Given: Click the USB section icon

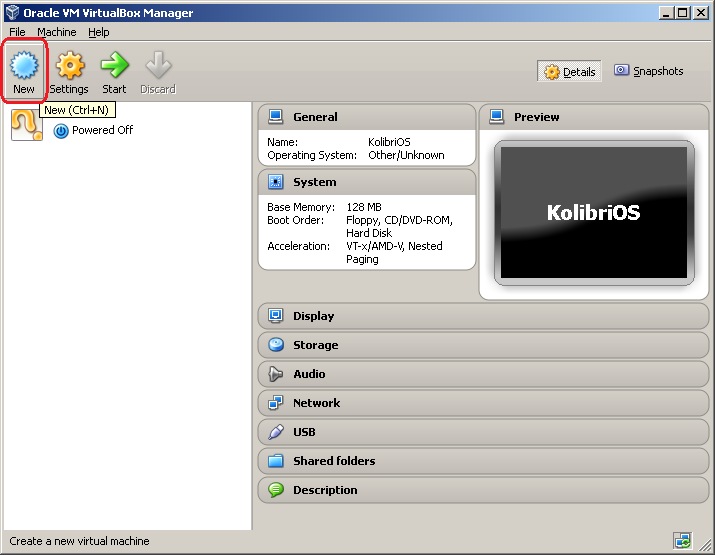Looking at the screenshot, I should click(x=276, y=432).
